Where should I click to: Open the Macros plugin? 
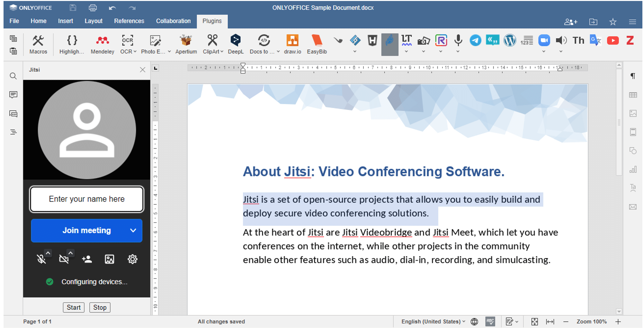point(38,44)
